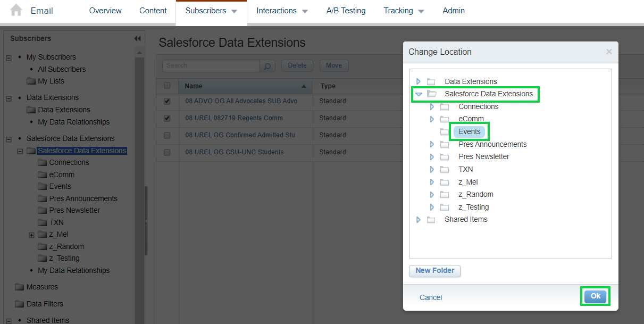Click the Email app label
Image resolution: width=644 pixels, height=324 pixels.
42,11
